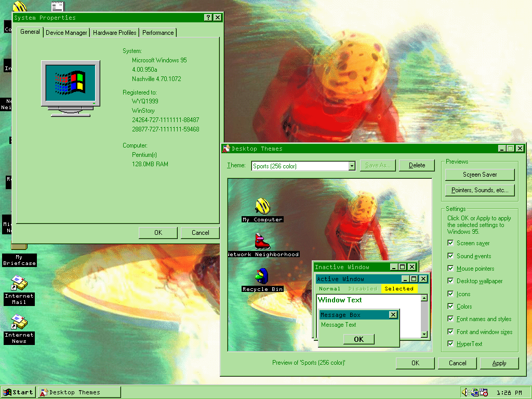Click Apply in Desktop Themes

(x=499, y=363)
